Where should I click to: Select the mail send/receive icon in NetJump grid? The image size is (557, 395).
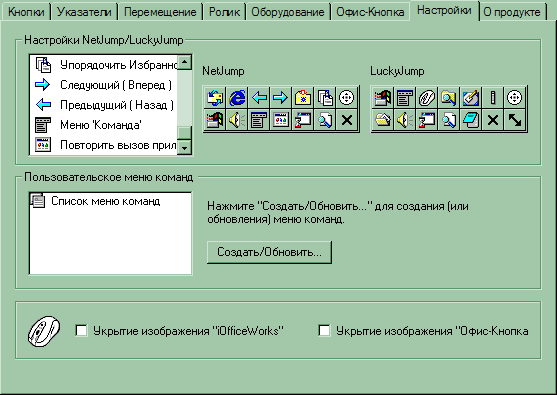click(215, 98)
